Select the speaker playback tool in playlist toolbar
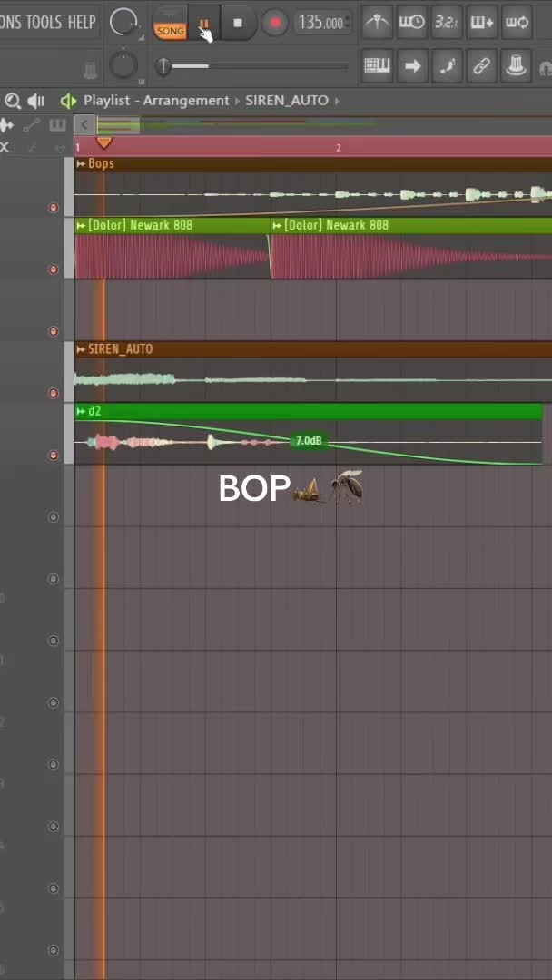 tap(36, 101)
